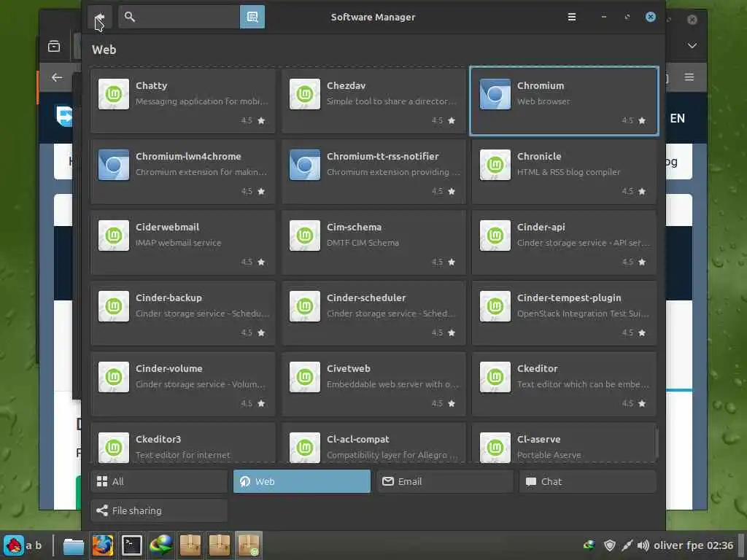747x560 pixels.
Task: Open the Chatty title text
Action: (152, 86)
